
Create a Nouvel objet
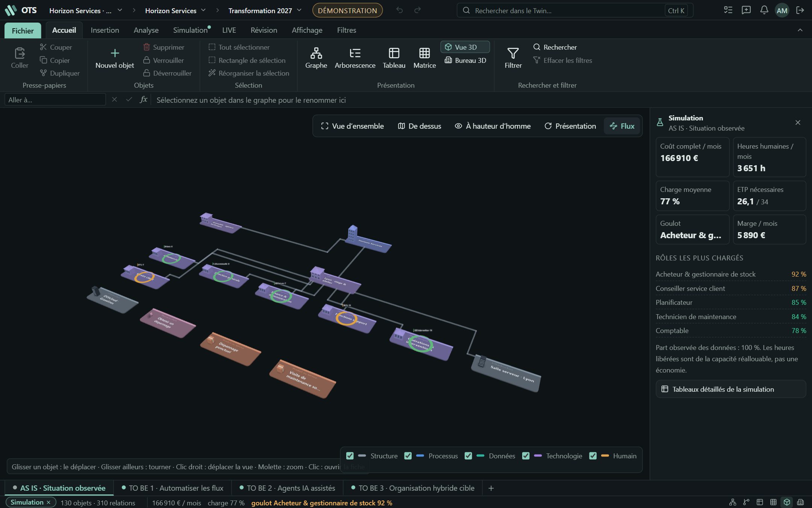[x=115, y=59]
